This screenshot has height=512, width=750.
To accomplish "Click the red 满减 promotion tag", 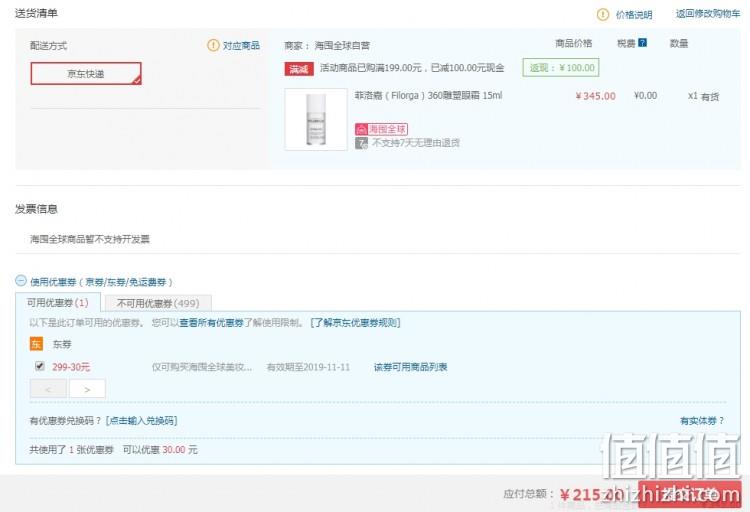I will coord(299,69).
